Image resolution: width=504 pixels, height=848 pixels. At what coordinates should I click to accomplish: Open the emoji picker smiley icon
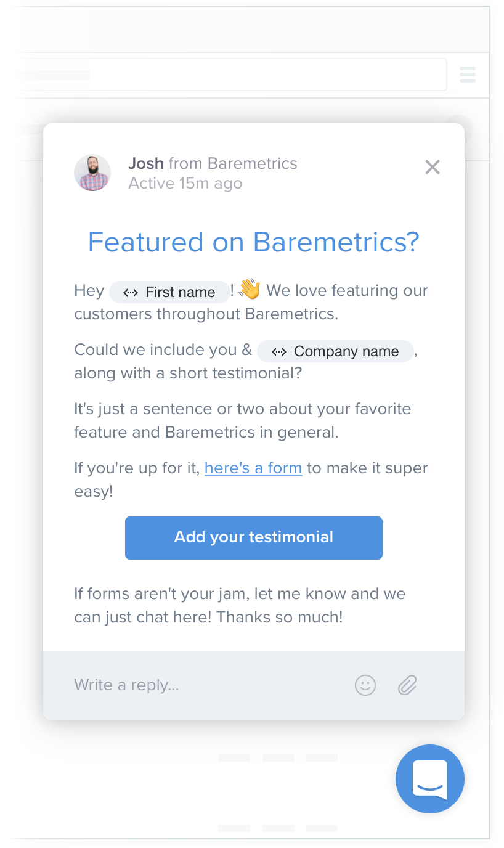tap(365, 685)
